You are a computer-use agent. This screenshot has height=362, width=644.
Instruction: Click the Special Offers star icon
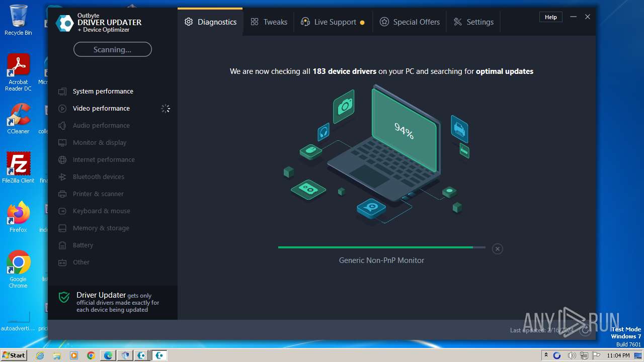[384, 22]
